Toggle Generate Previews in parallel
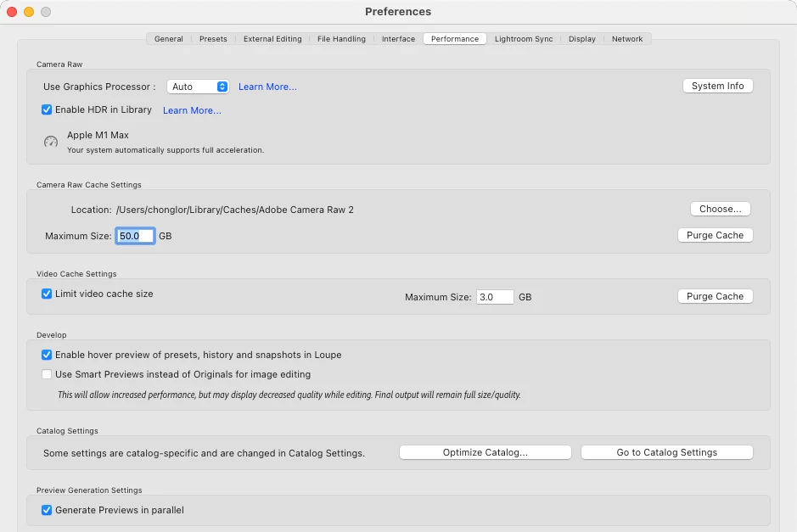 [46, 510]
